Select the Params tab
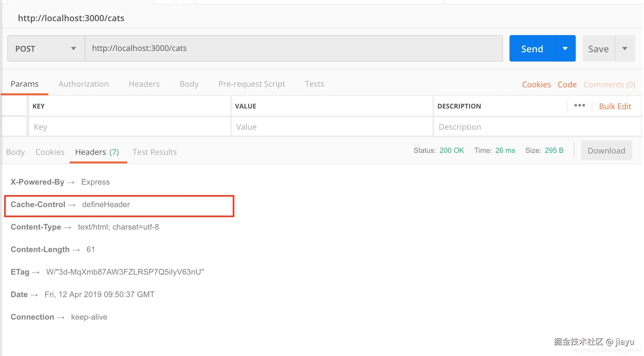The height and width of the screenshot is (356, 644). pyautogui.click(x=25, y=84)
